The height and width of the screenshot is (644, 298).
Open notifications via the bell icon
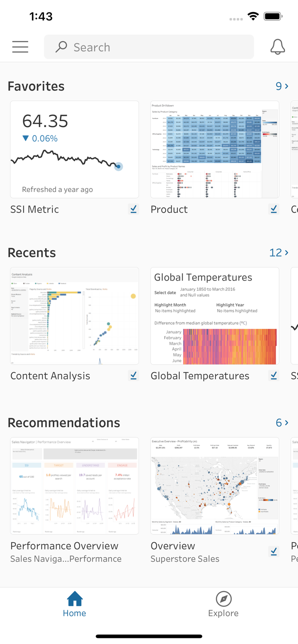[x=278, y=47]
